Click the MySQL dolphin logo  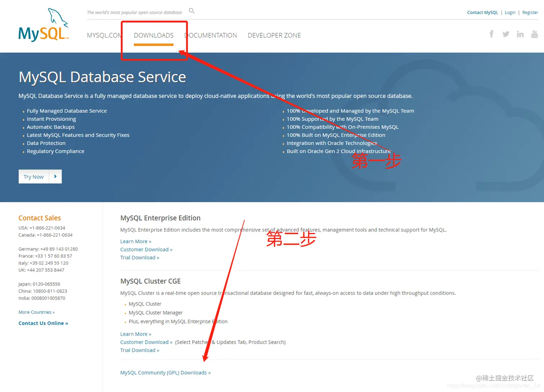[x=43, y=25]
